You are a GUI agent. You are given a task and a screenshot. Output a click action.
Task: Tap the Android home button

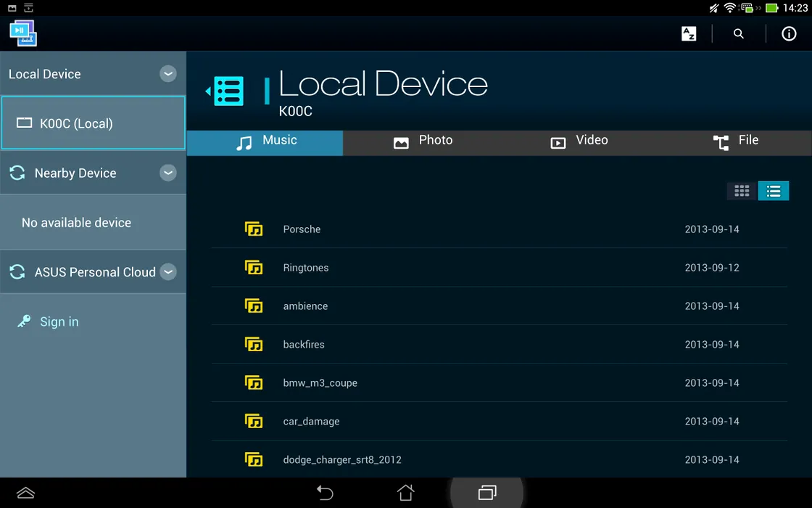click(406, 493)
